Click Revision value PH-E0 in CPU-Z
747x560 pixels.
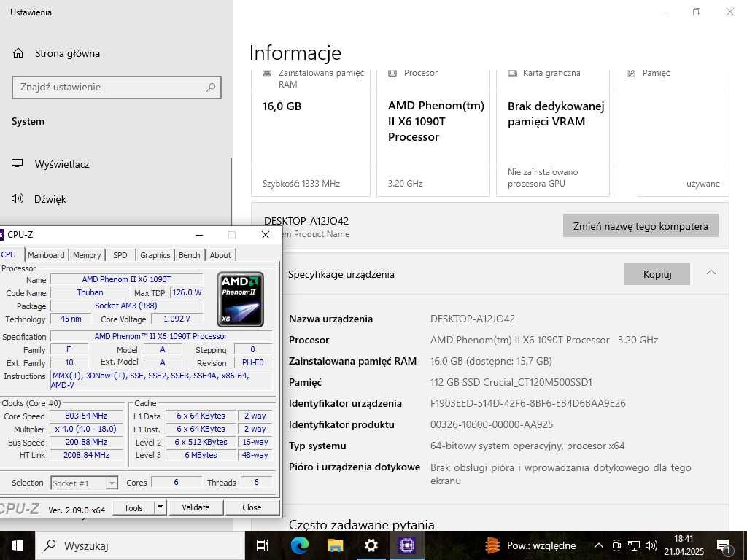[252, 362]
